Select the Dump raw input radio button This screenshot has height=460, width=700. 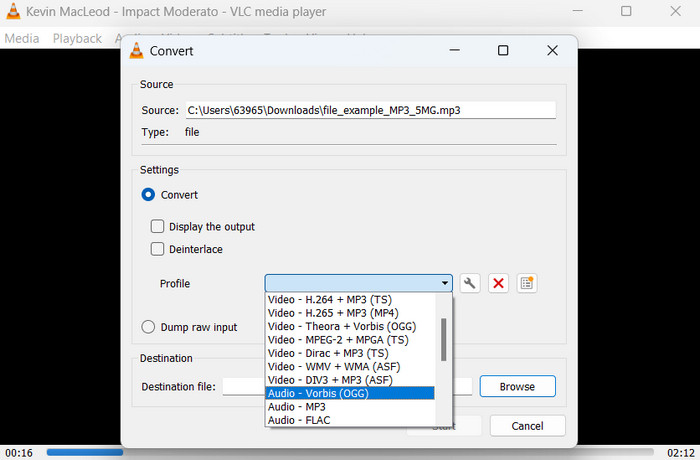(x=148, y=327)
